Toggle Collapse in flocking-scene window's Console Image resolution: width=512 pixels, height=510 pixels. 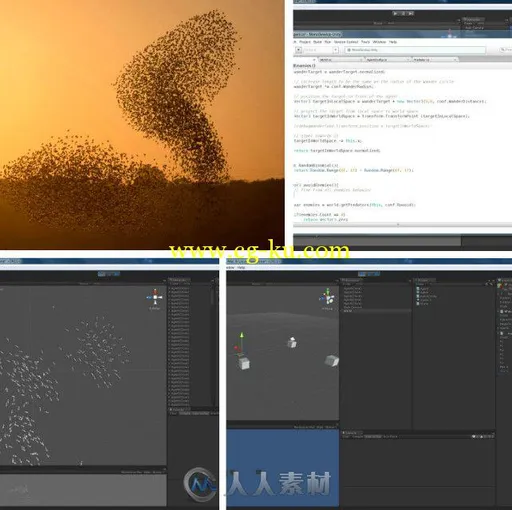(x=185, y=413)
